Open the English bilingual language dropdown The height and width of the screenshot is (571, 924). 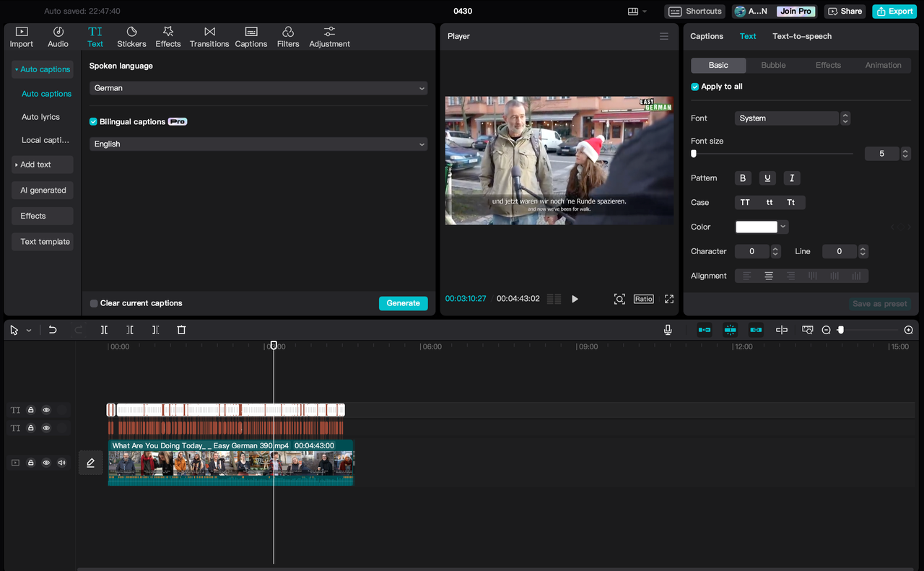(x=258, y=144)
